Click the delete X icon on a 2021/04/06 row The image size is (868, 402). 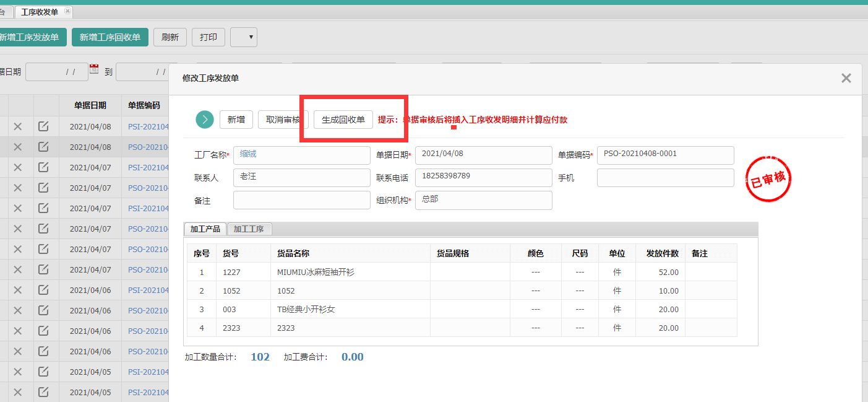coord(18,290)
